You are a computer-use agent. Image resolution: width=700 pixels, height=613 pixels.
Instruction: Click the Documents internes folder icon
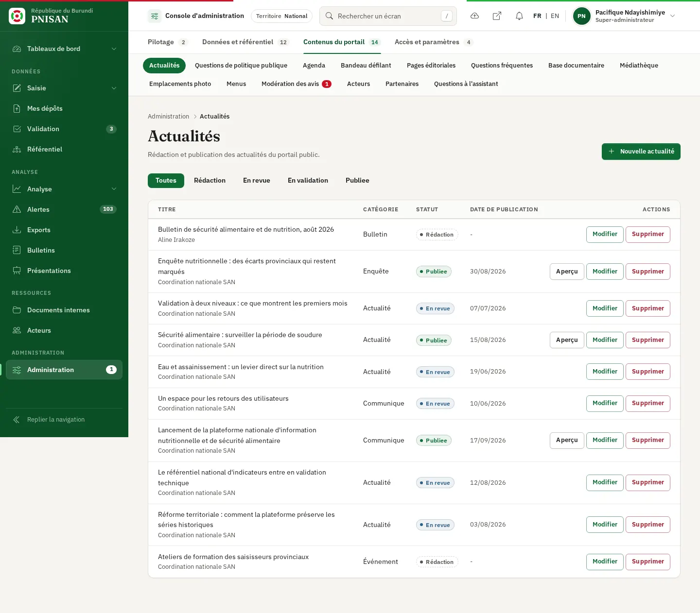pos(17,310)
